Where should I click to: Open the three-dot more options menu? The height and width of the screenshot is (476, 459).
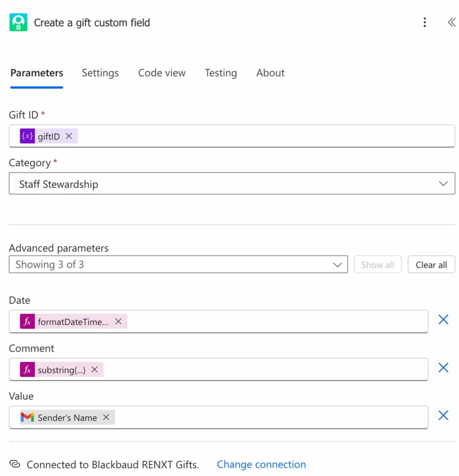point(425,23)
